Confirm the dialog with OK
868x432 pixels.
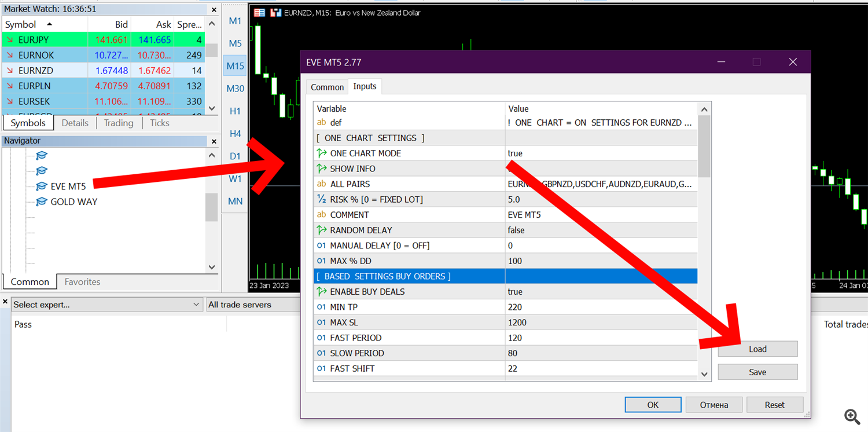[653, 405]
